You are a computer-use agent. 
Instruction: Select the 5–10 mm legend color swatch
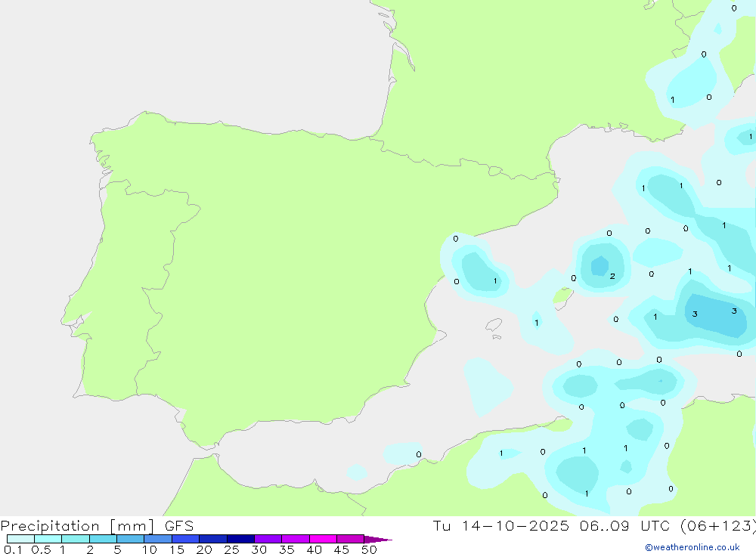[x=130, y=539]
